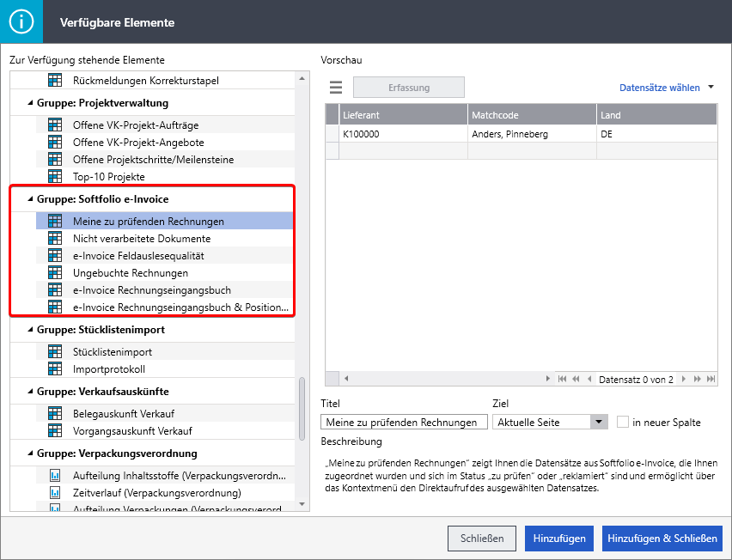Click row selector of K100000 row
The height and width of the screenshot is (560, 732).
coord(332,134)
